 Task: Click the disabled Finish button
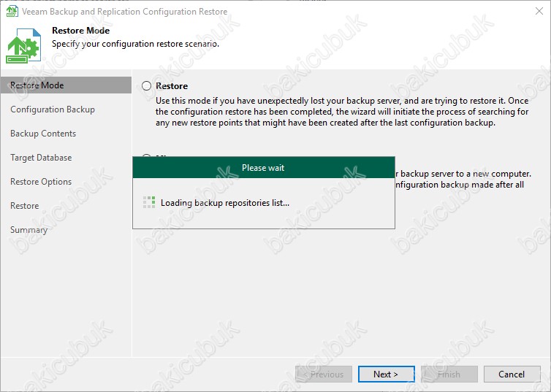pyautogui.click(x=449, y=374)
